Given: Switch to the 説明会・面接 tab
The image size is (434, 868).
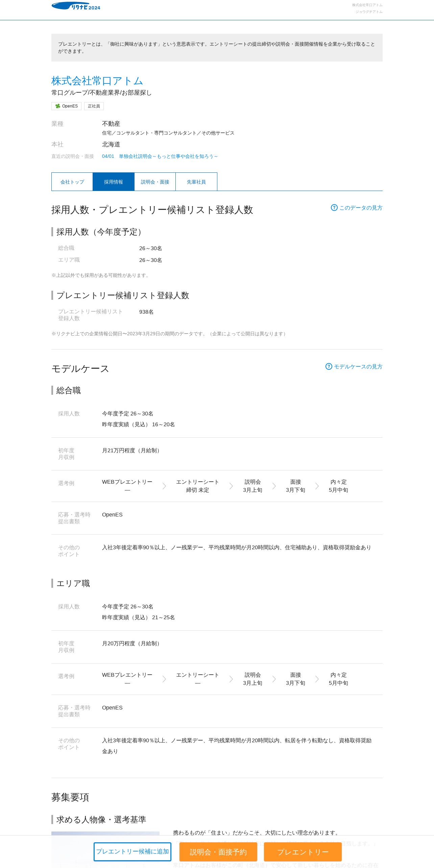Looking at the screenshot, I should [x=155, y=182].
